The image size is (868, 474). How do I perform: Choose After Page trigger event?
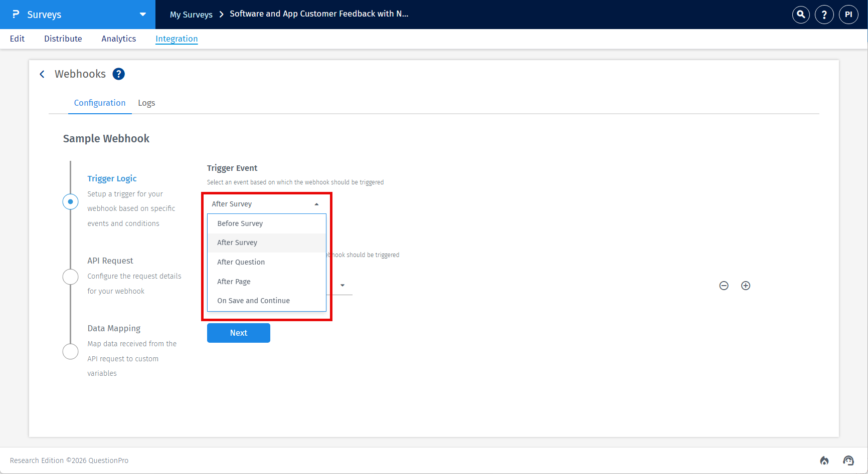click(x=267, y=282)
